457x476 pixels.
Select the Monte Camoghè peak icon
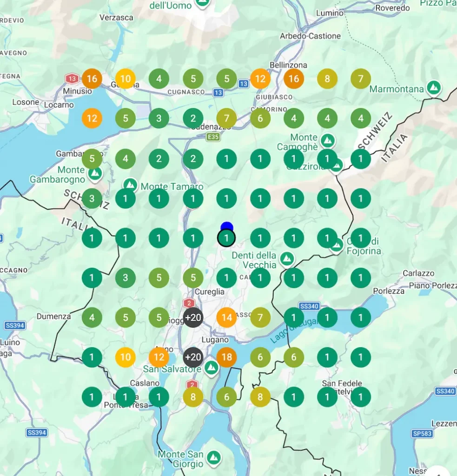click(x=328, y=139)
